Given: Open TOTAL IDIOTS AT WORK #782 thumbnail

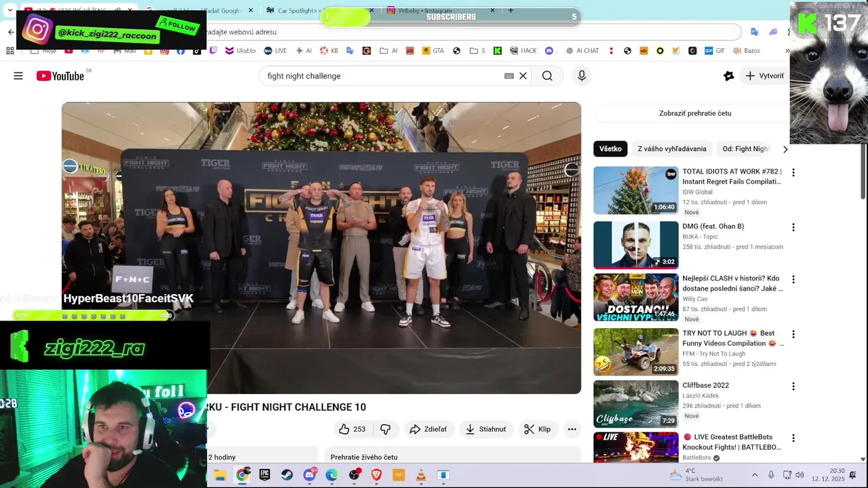Looking at the screenshot, I should tap(635, 190).
